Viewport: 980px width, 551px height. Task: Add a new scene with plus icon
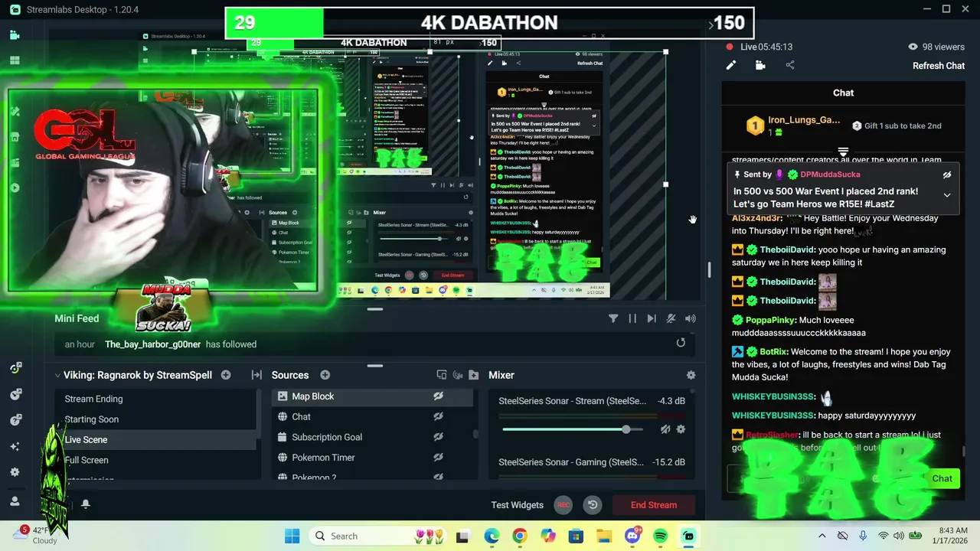(x=226, y=375)
